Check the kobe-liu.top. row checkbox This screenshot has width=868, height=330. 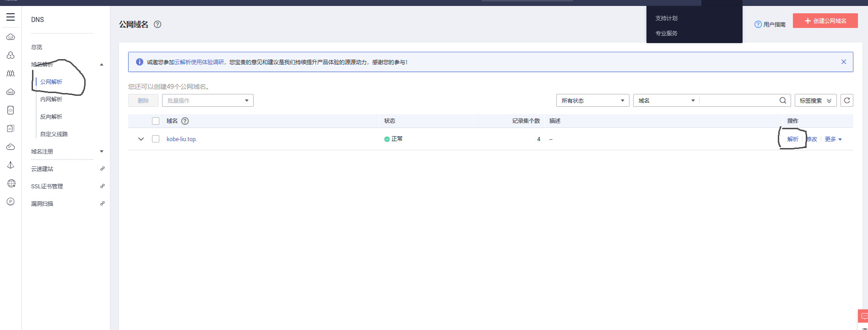pos(156,139)
